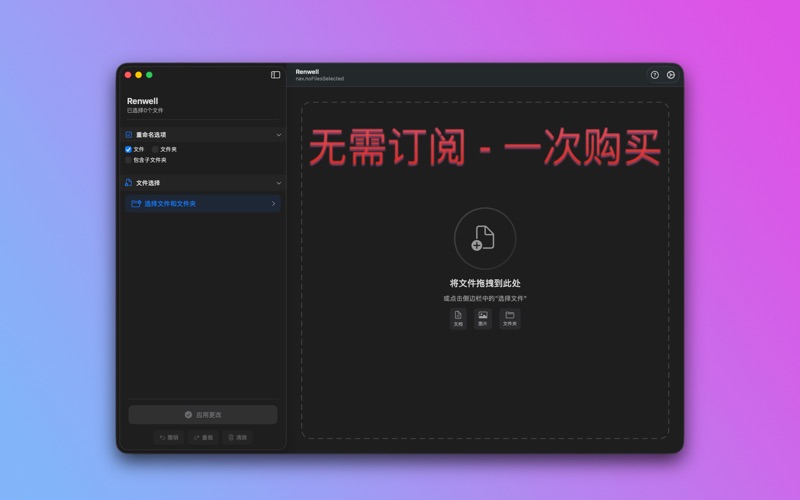Open the help question mark icon
Image resolution: width=800 pixels, height=500 pixels.
(x=655, y=75)
